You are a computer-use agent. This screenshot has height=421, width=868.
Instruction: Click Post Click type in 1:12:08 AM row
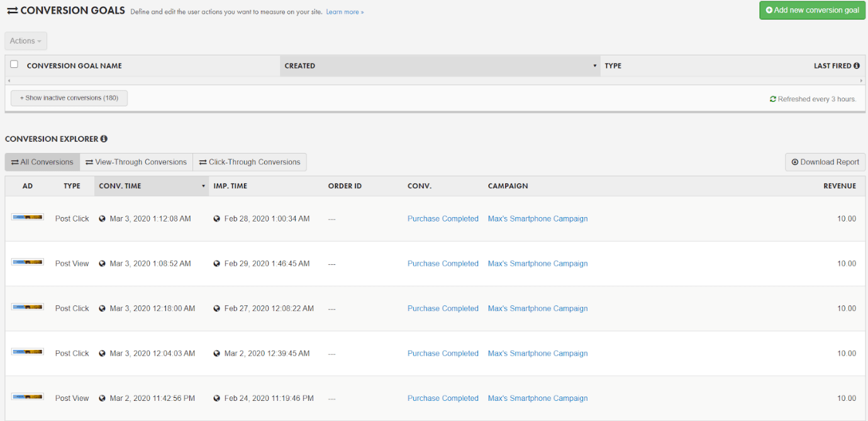pyautogui.click(x=72, y=219)
